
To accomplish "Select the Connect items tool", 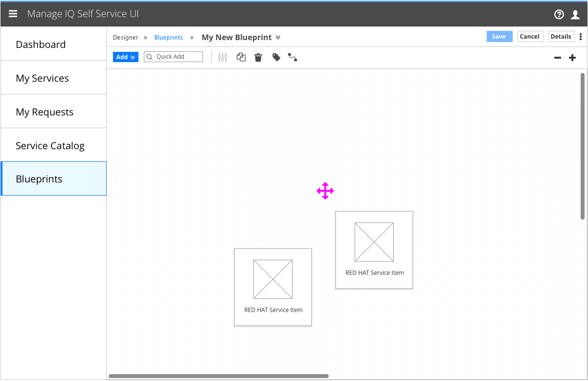I will point(293,57).
